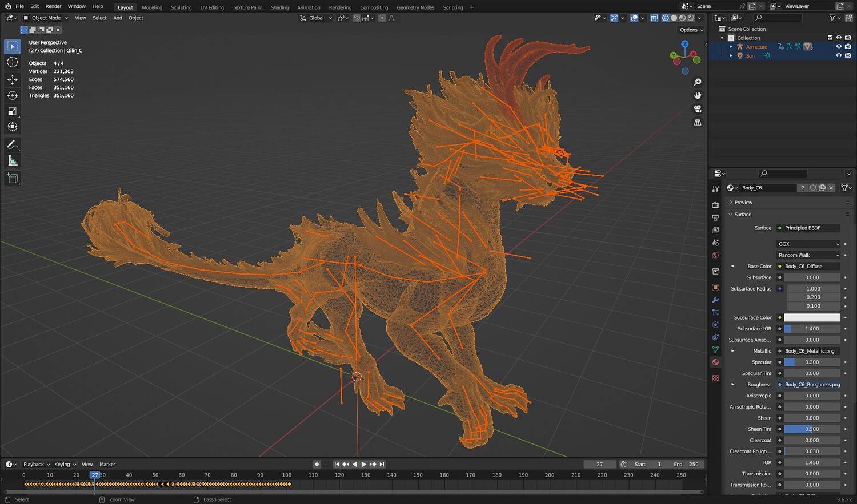This screenshot has height=504, width=857.
Task: Select the Measure tool
Action: [x=13, y=161]
